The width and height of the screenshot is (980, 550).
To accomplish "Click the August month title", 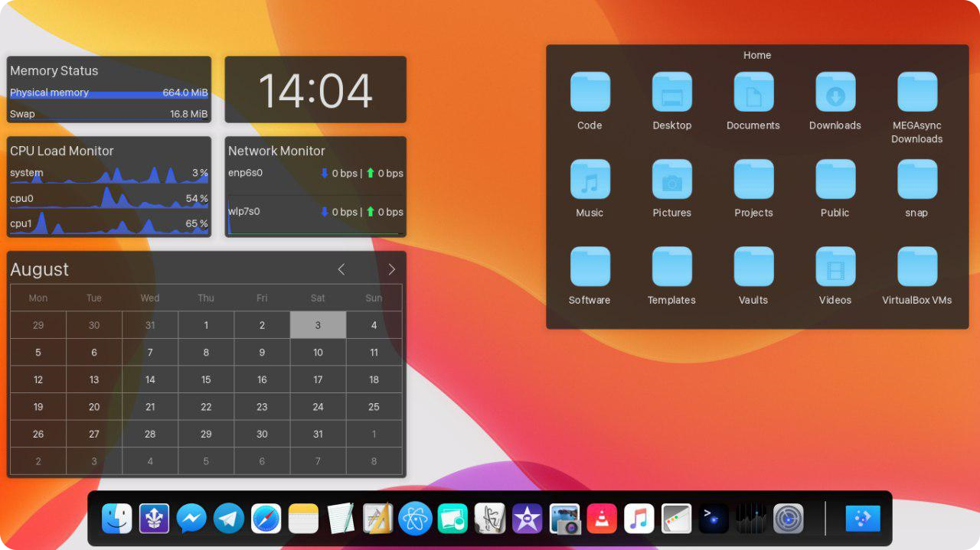I will (x=39, y=269).
